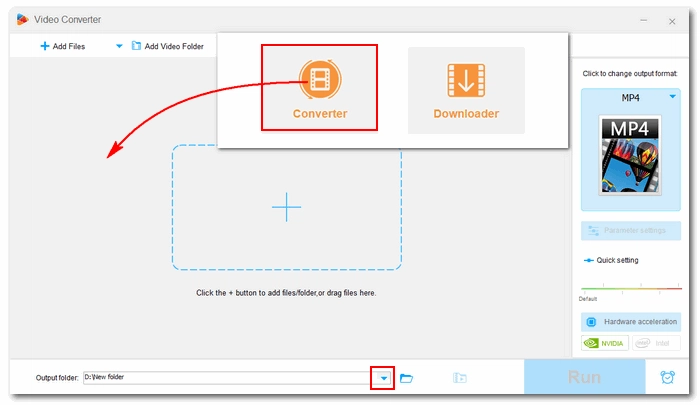
Task: Open the Converter module
Action: click(320, 88)
